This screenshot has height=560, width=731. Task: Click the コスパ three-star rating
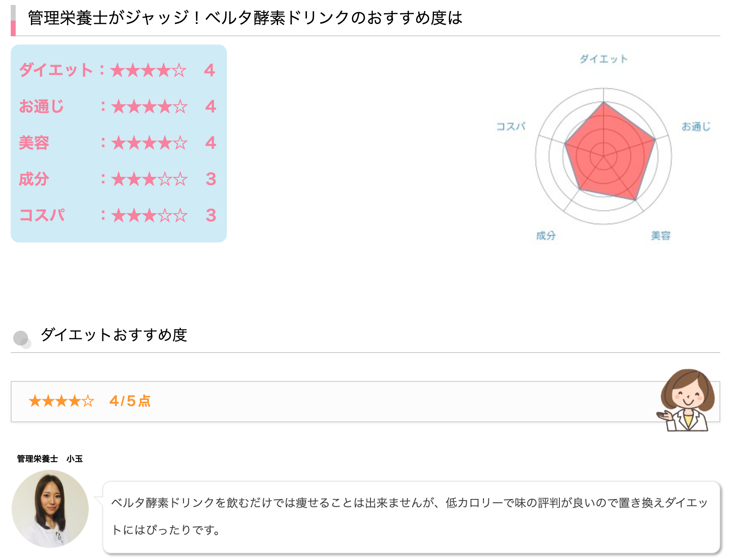point(149,215)
